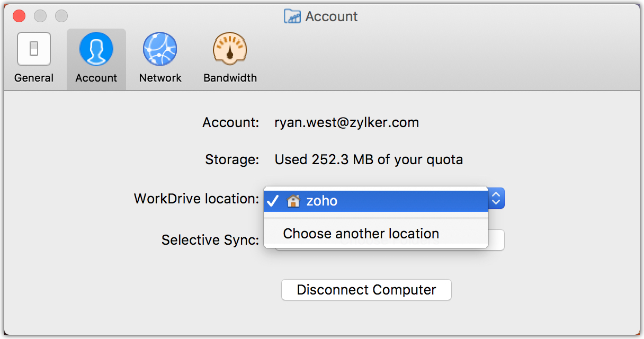Click the Selective Sync button edge
The height and width of the screenshot is (339, 644).
497,240
